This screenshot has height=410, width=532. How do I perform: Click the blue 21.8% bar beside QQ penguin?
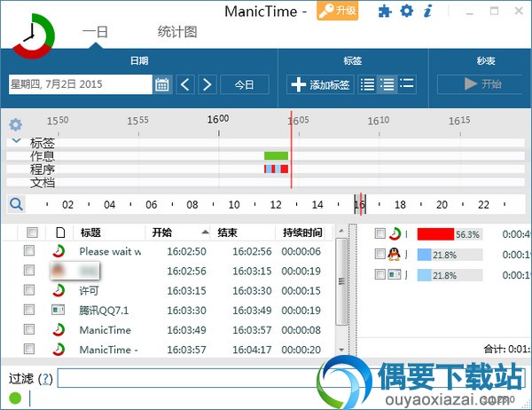(424, 255)
